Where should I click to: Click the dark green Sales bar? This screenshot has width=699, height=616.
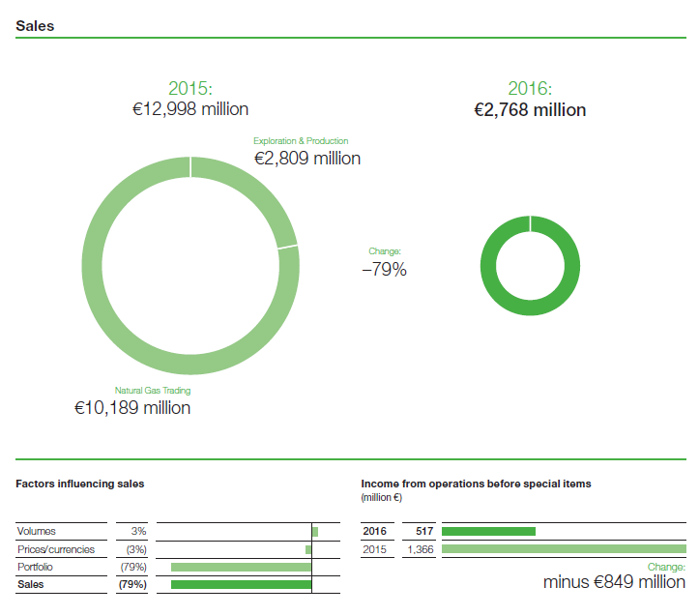tap(241, 584)
